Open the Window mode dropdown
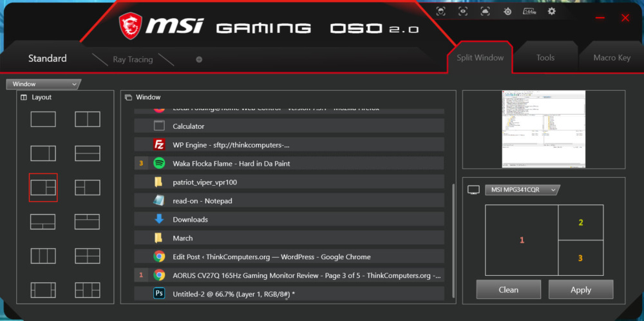The height and width of the screenshot is (321, 644). (x=44, y=84)
